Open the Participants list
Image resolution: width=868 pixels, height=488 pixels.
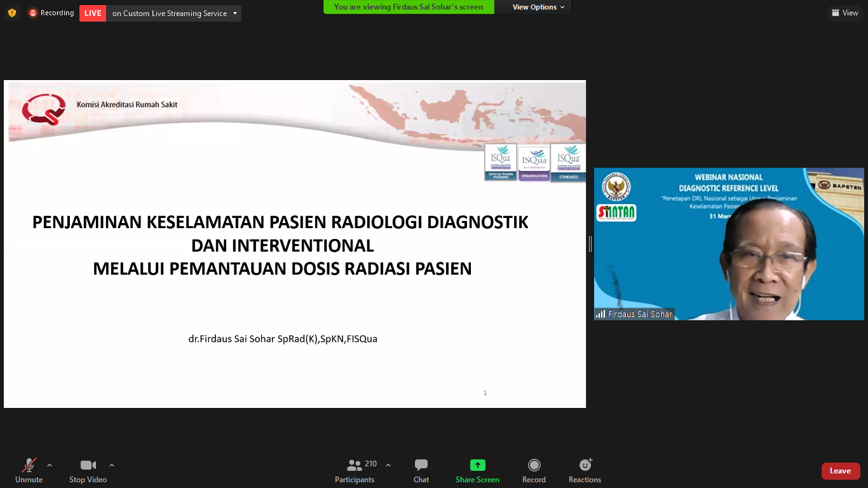pos(355,471)
